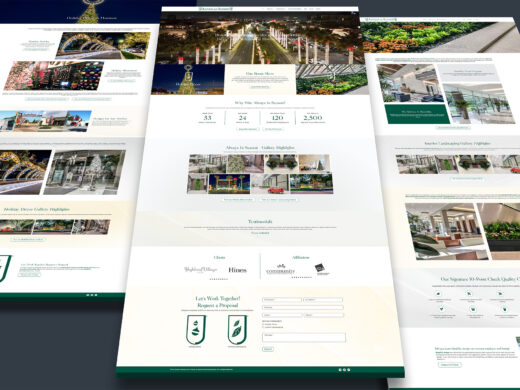520x390 pixels.
Task: Click social icons in left page footer
Action: coord(92,295)
